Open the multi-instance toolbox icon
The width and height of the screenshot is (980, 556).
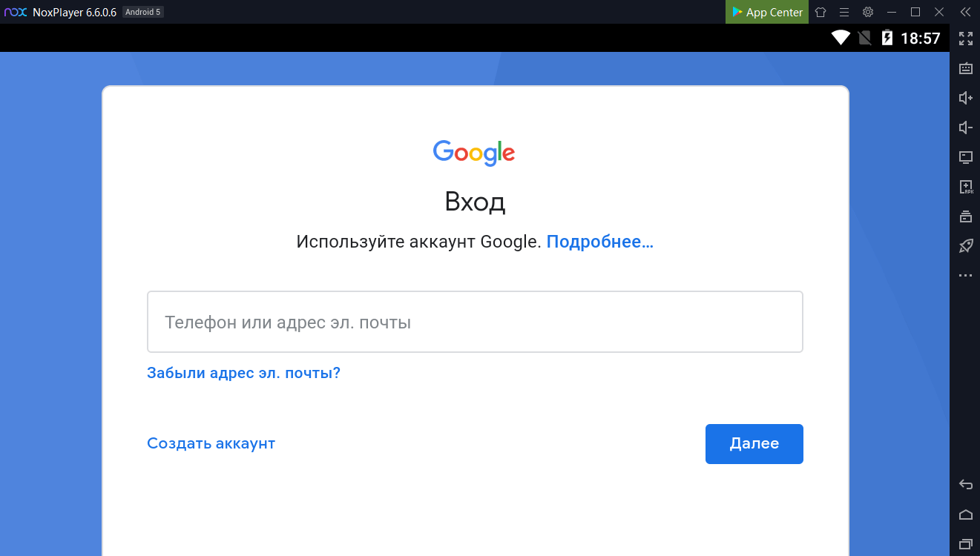[x=965, y=216]
